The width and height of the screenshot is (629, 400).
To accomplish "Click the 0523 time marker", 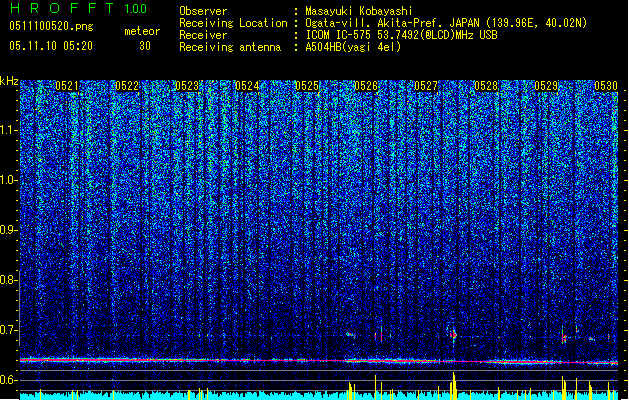I will coord(187,86).
